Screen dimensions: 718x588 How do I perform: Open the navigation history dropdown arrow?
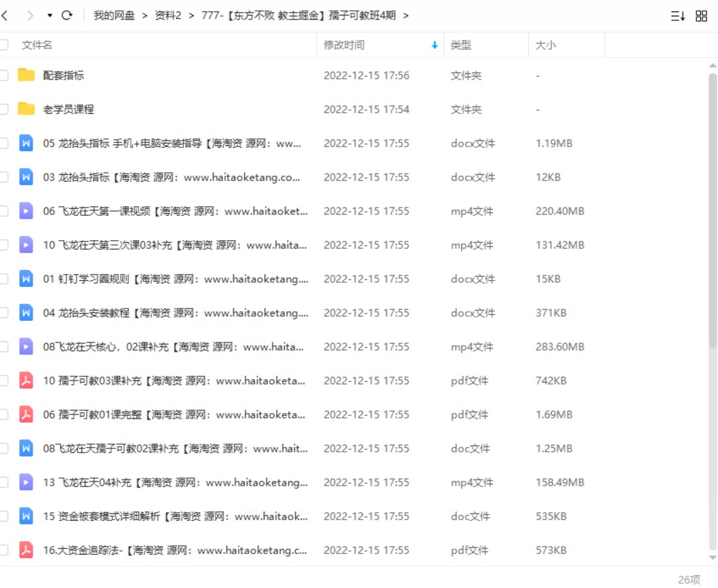click(49, 16)
